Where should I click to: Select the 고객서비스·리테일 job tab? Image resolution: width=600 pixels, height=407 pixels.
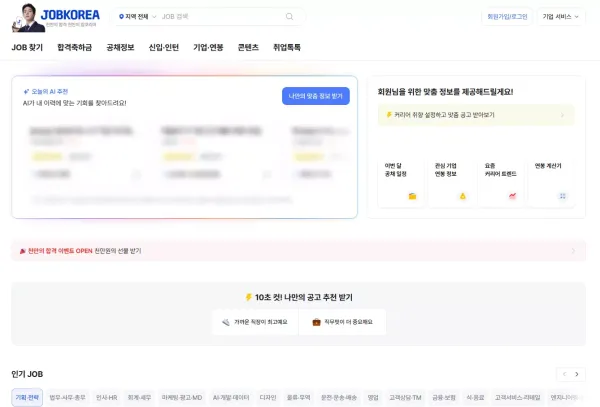517,397
